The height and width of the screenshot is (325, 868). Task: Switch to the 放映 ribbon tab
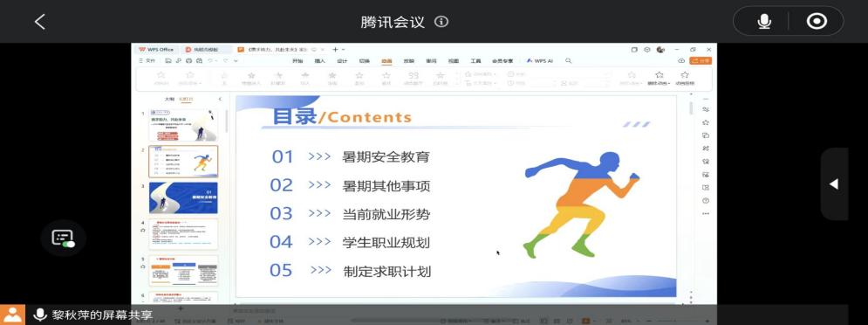[408, 60]
